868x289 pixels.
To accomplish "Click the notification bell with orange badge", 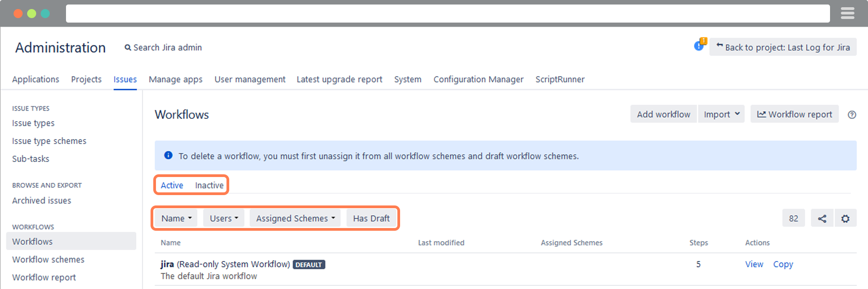I will (699, 46).
